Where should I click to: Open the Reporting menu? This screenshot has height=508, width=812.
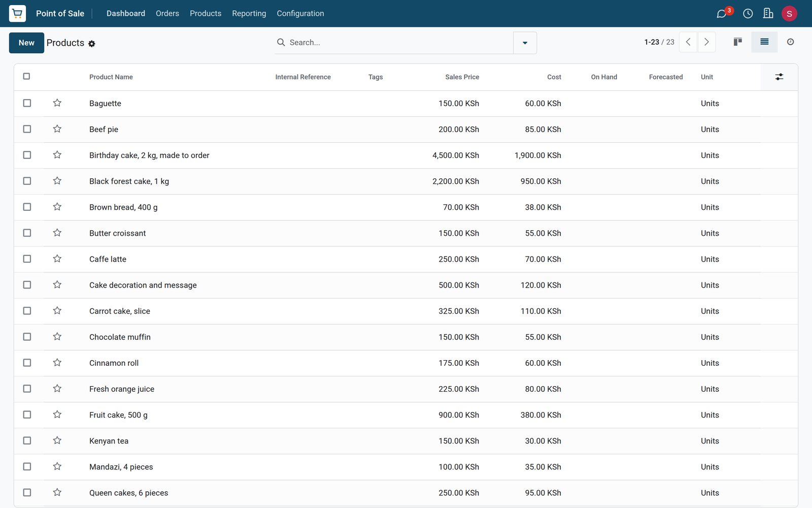[249, 14]
